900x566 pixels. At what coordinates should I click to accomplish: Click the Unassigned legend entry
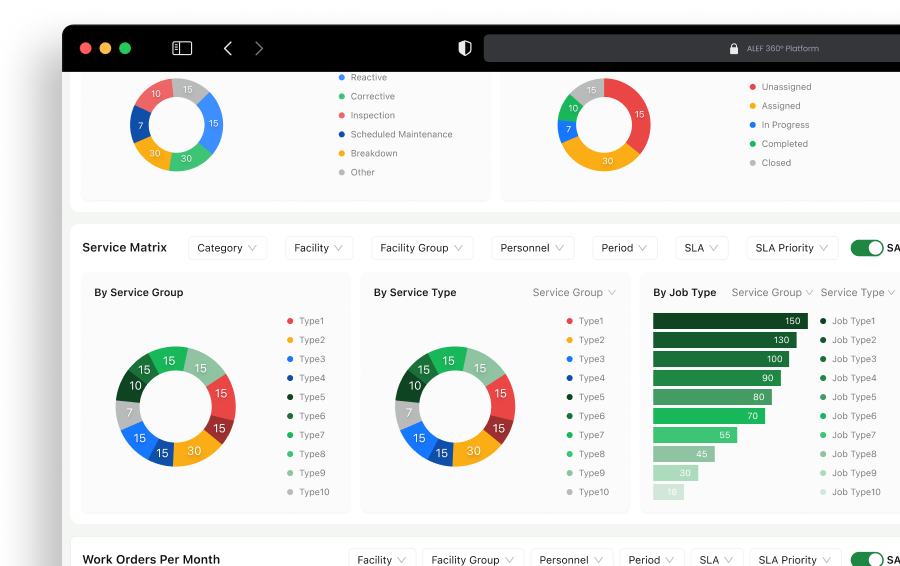click(781, 87)
